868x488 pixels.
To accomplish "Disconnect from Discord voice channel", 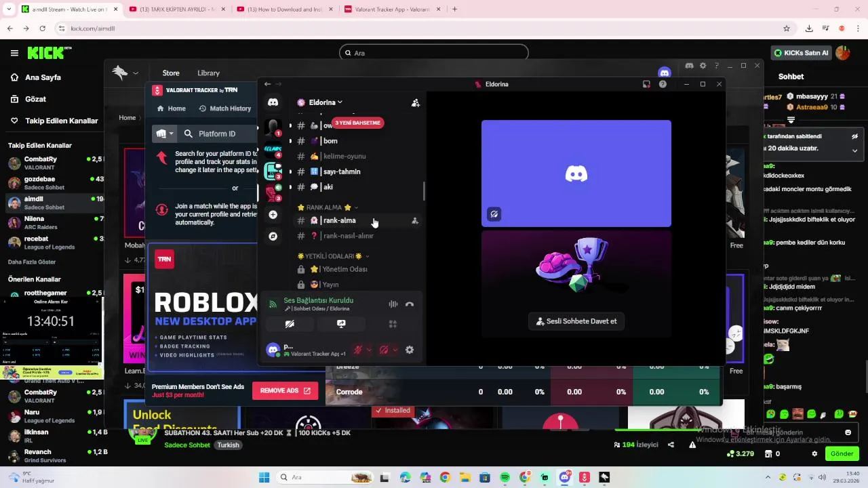I will pyautogui.click(x=410, y=304).
